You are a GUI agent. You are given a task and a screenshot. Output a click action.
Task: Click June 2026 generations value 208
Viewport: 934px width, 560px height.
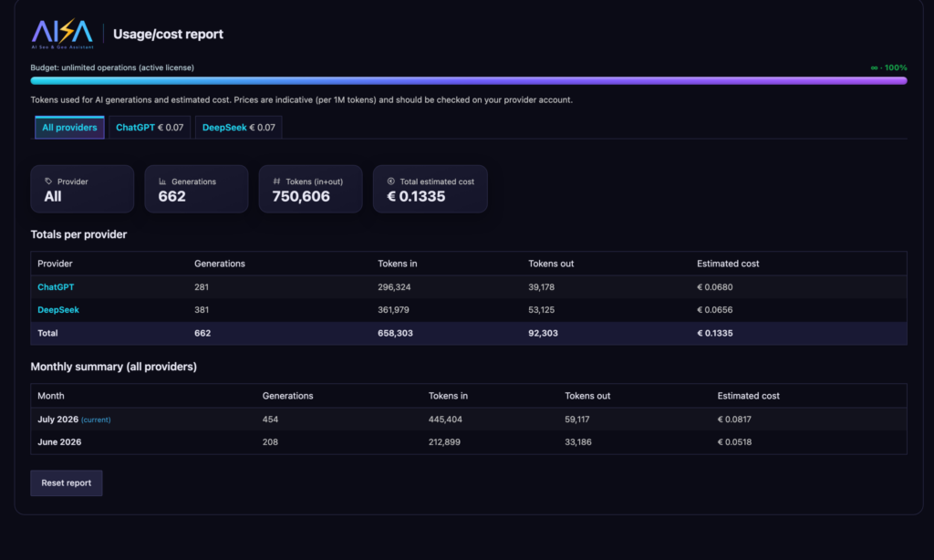pos(270,442)
